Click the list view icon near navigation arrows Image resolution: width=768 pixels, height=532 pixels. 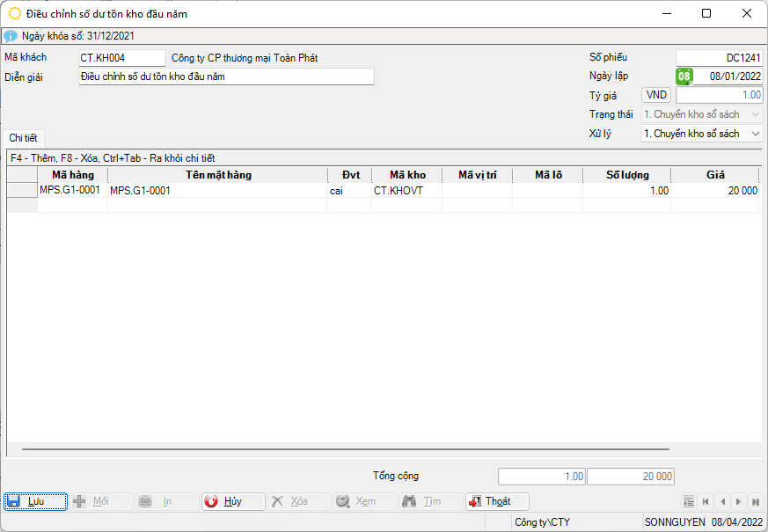pos(689,501)
